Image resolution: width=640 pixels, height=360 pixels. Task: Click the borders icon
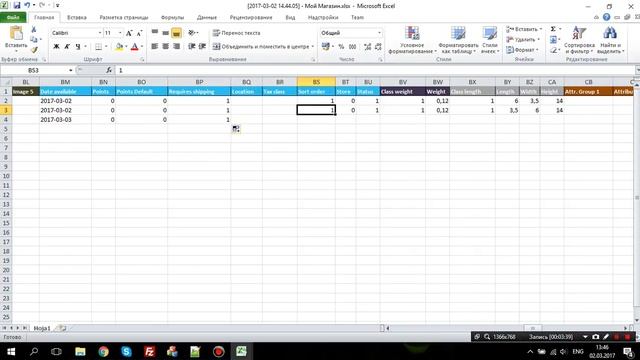coord(98,47)
